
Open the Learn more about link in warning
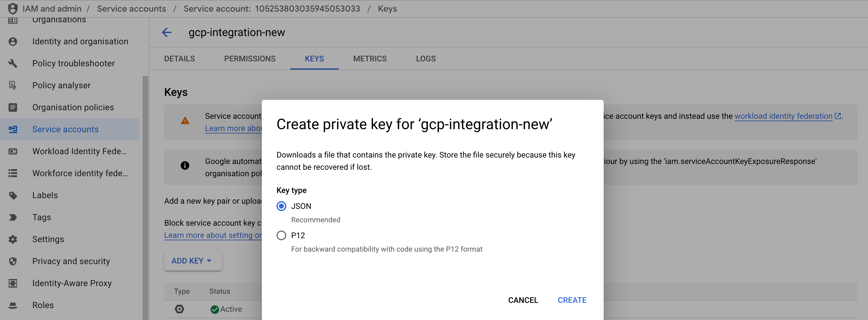pyautogui.click(x=233, y=129)
